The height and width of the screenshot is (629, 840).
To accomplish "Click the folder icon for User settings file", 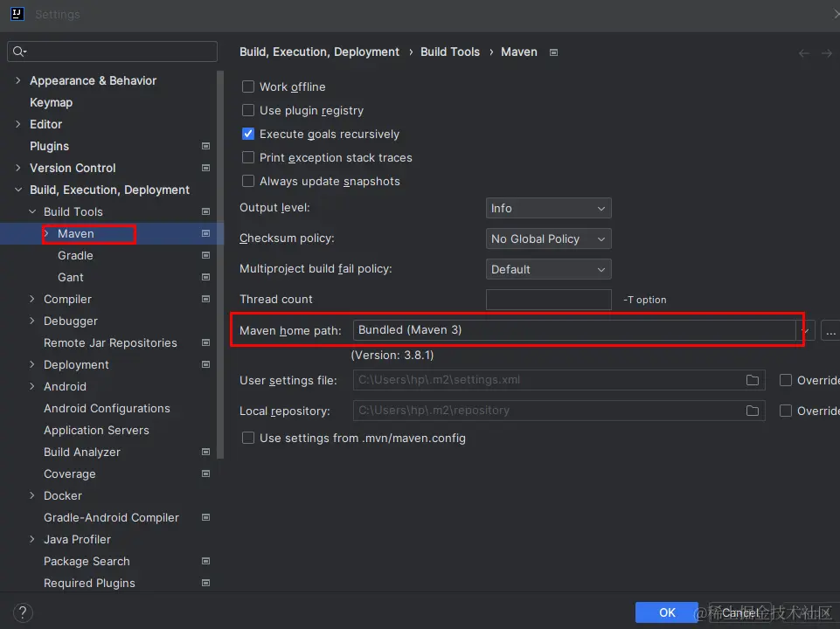I will click(752, 381).
